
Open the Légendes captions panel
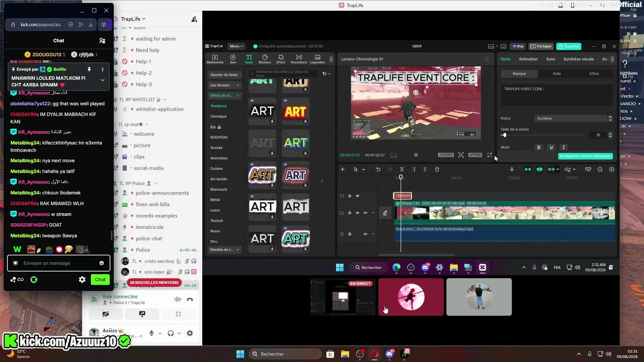(317, 59)
